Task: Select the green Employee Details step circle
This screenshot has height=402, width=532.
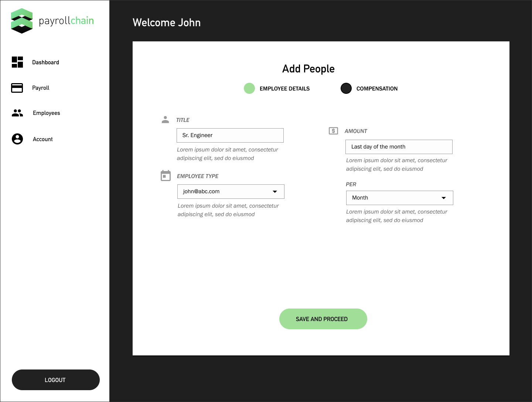Action: (x=249, y=88)
